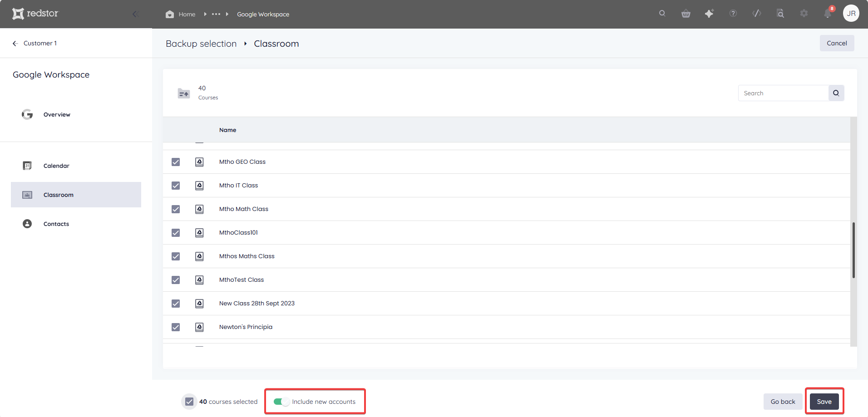Uncheck the Mtho GEO Class checkbox
This screenshot has height=417, width=868.
(176, 162)
